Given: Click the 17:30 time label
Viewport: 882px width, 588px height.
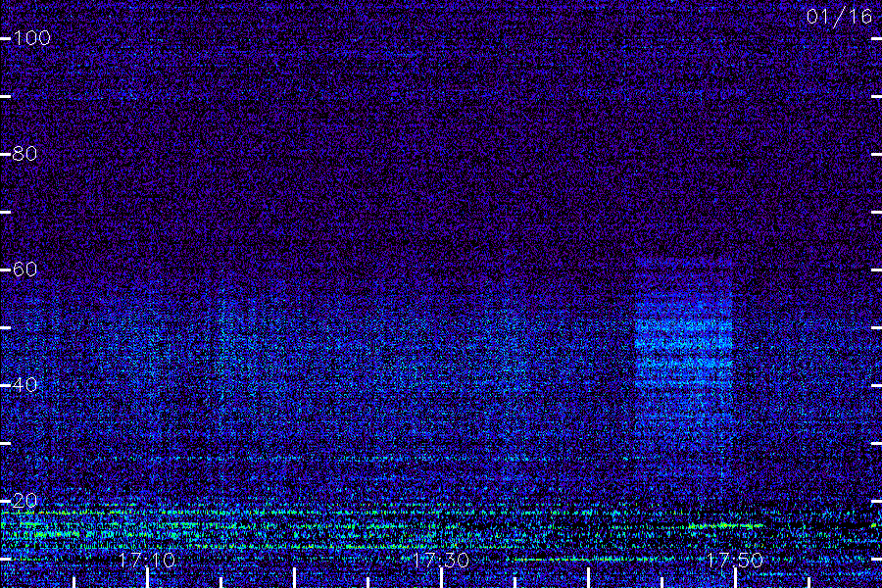Looking at the screenshot, I should point(441,561).
